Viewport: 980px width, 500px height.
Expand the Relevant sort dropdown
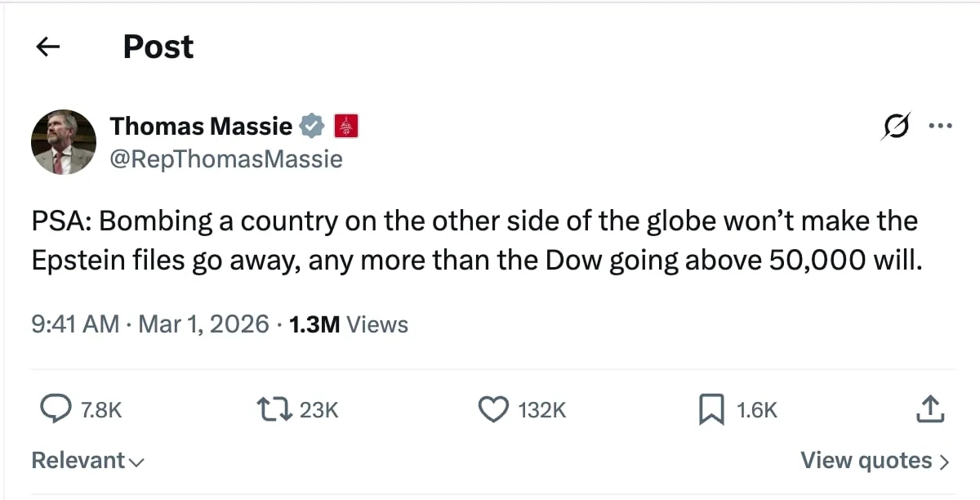[87, 461]
